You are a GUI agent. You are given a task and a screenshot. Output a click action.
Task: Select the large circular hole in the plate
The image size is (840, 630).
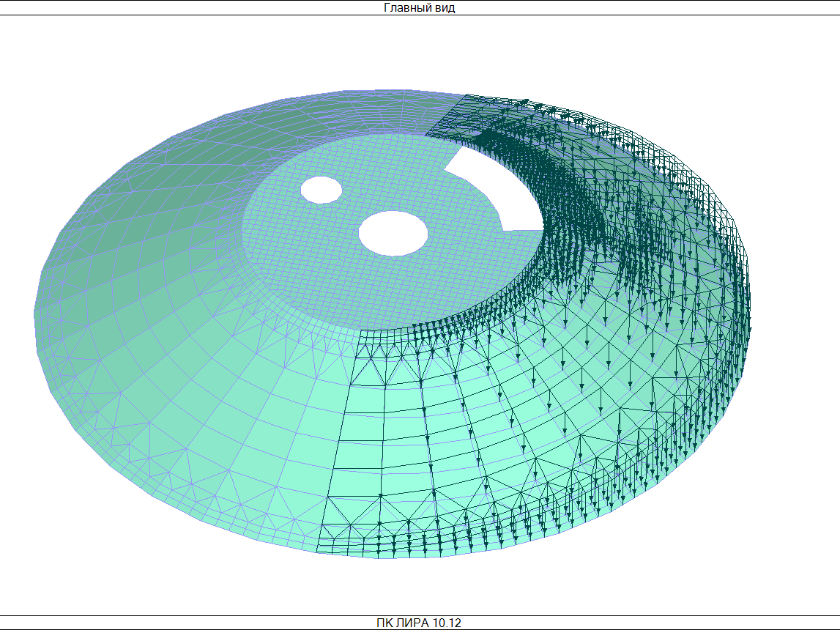[393, 233]
